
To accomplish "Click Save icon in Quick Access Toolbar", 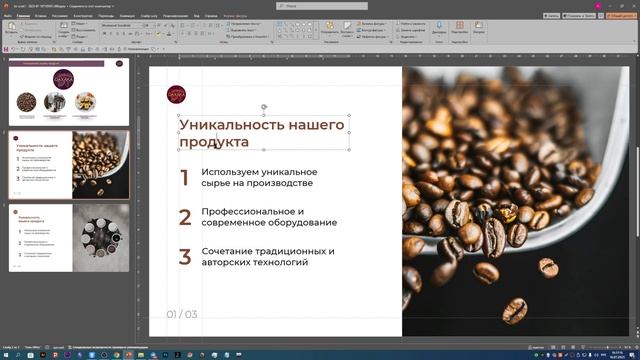I will (x=6, y=49).
